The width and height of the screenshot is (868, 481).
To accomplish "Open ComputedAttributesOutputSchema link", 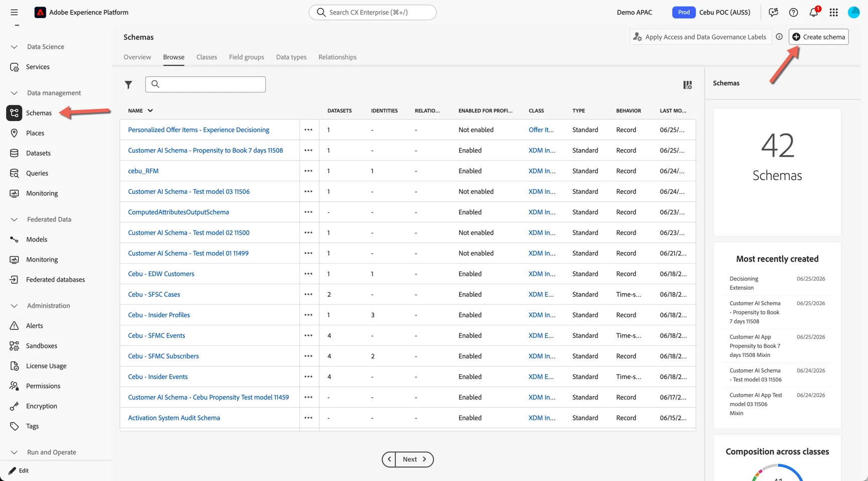I will pyautogui.click(x=178, y=212).
